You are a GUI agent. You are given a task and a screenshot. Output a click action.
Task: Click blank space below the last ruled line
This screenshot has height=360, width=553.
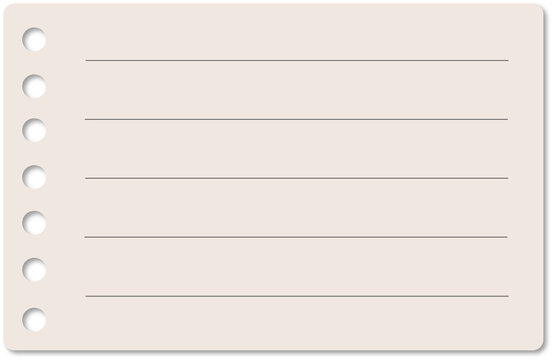297,322
